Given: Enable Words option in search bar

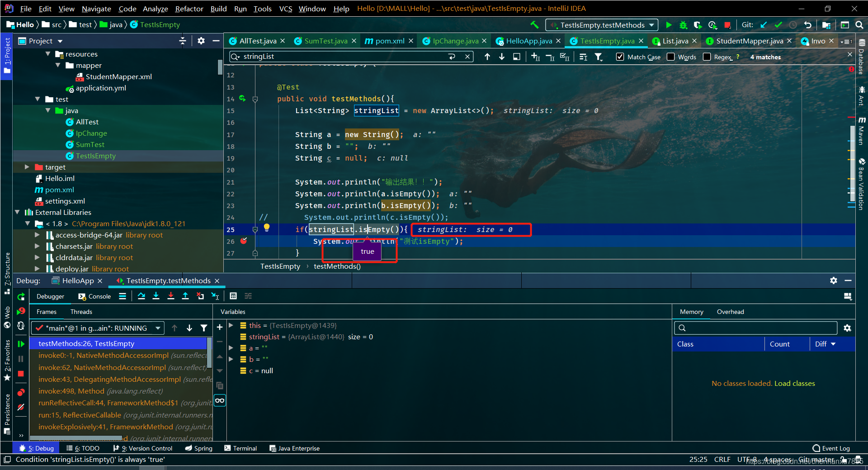Looking at the screenshot, I should point(671,57).
